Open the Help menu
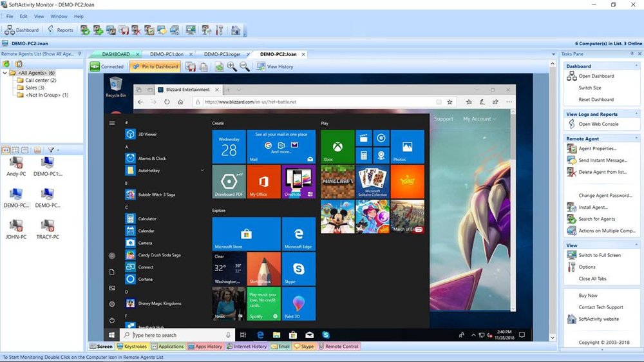Screen dimensions: 644x362 pyautogui.click(x=79, y=17)
